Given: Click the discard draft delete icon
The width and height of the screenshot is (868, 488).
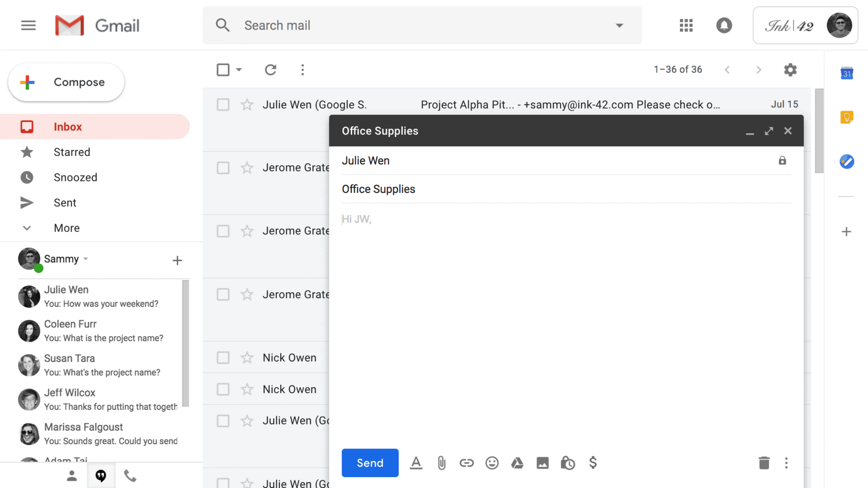Looking at the screenshot, I should [x=764, y=463].
